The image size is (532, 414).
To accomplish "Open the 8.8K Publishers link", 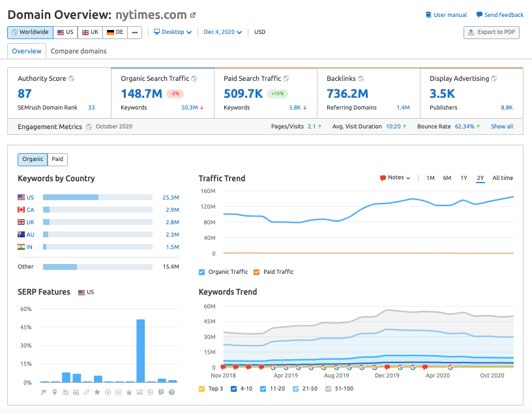I will [x=507, y=108].
